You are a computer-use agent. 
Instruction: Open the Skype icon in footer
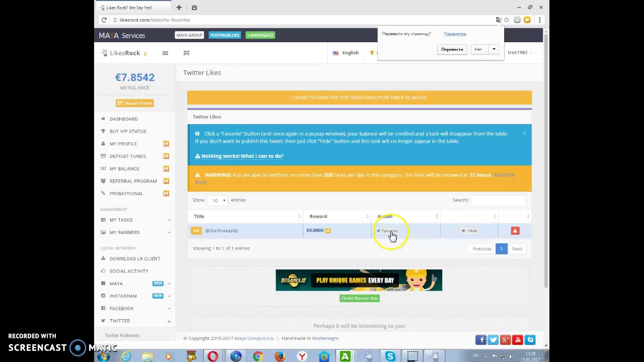529,340
